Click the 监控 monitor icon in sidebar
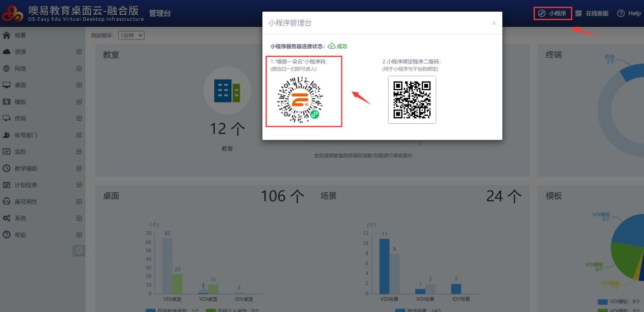644x312 pixels. pos(7,151)
